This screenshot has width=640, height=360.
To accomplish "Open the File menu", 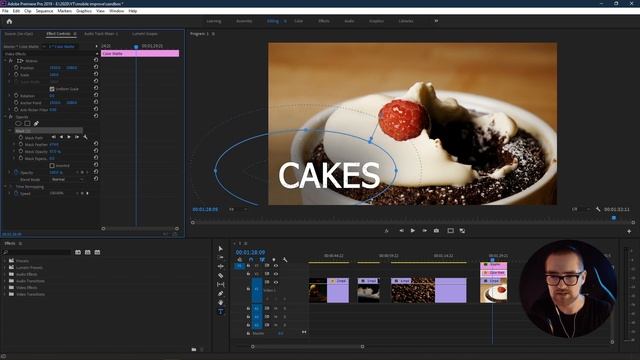I will pyautogui.click(x=5, y=11).
